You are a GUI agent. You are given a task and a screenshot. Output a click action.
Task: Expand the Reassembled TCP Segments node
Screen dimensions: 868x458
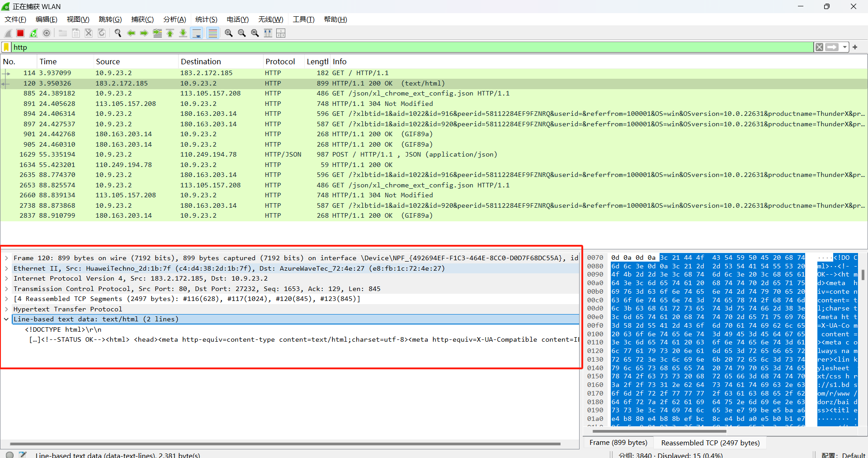[6, 299]
